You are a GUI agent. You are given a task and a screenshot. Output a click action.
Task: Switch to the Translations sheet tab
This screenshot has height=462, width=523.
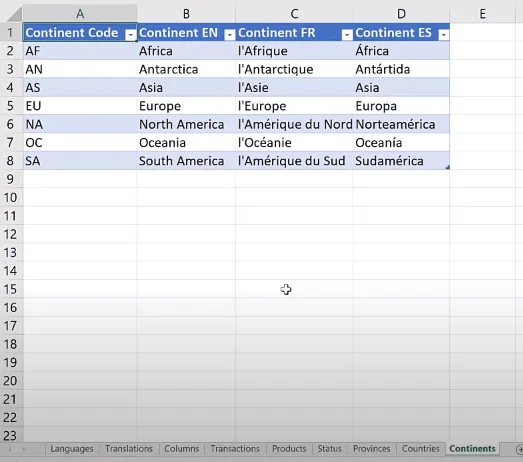coord(129,449)
